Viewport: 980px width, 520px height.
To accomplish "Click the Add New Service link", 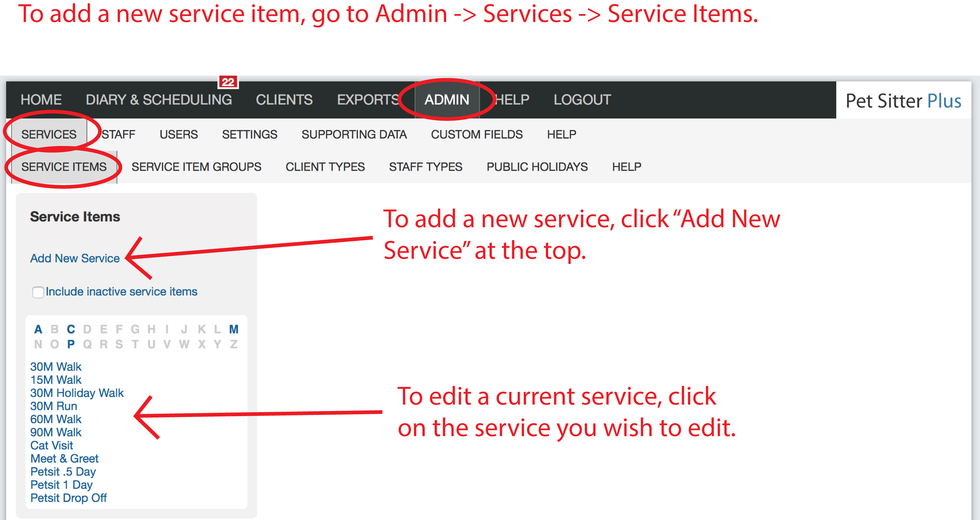I will pyautogui.click(x=75, y=259).
